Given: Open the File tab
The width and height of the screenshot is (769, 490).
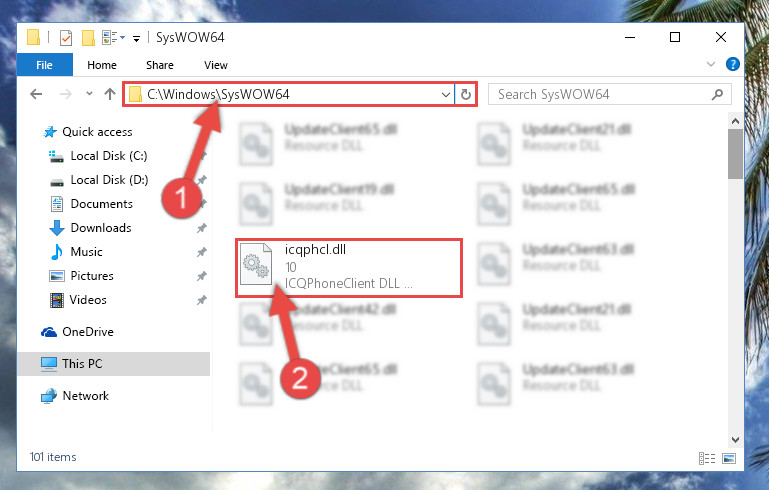Looking at the screenshot, I should coord(44,65).
